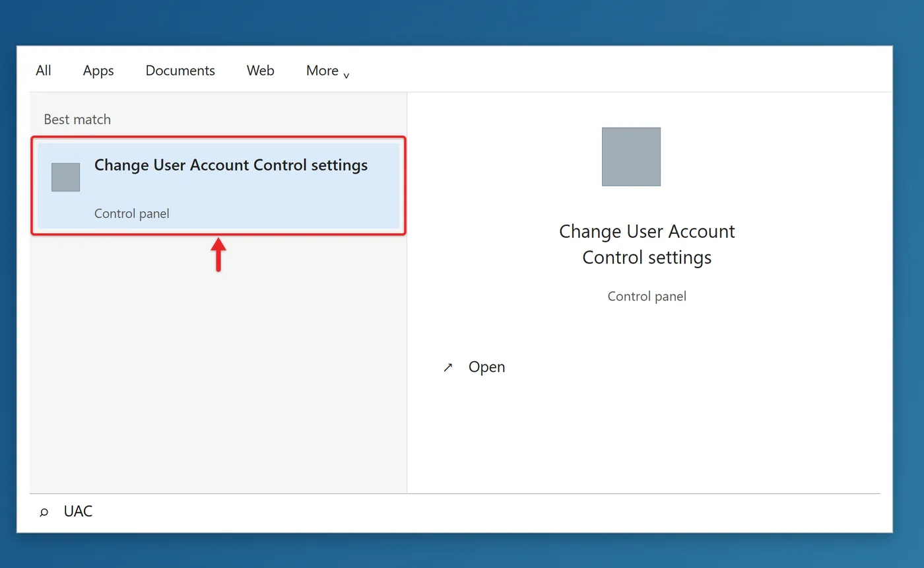Click the small icon of the best match result
Screen dimensions: 924x568
[x=66, y=177]
